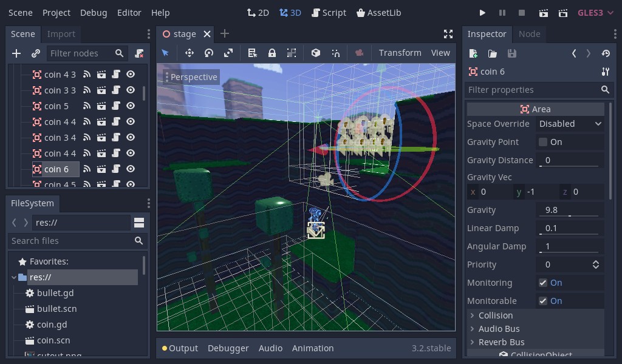622x364 pixels.
Task: Save the currently edited resource
Action: [x=511, y=53]
